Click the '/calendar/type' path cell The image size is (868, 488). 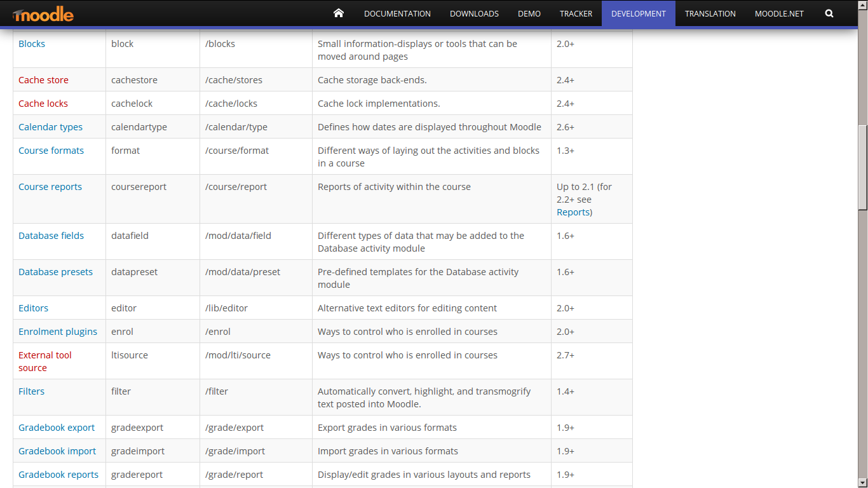pos(256,127)
